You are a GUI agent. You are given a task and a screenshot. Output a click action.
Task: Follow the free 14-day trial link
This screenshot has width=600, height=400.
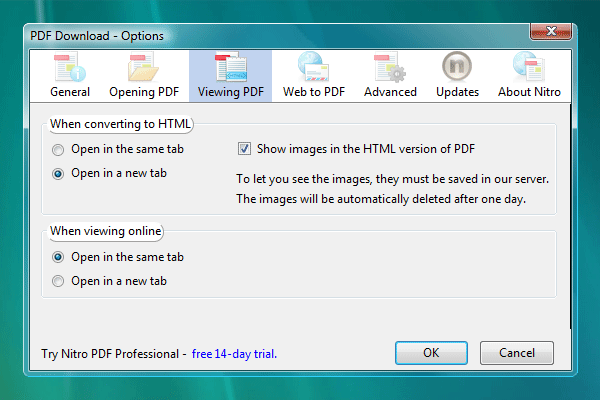[234, 354]
